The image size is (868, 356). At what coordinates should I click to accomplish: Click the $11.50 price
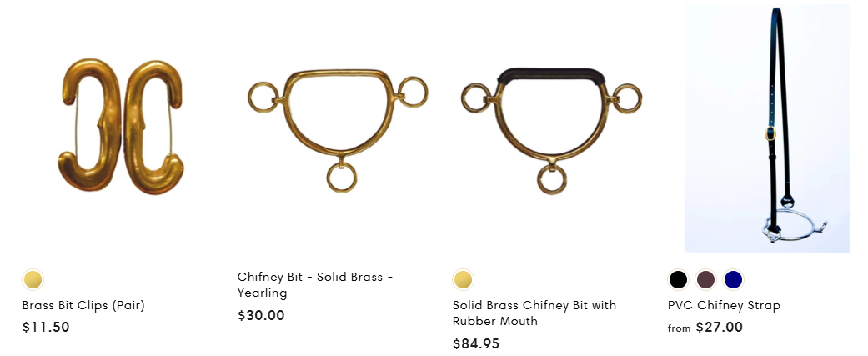pyautogui.click(x=46, y=328)
